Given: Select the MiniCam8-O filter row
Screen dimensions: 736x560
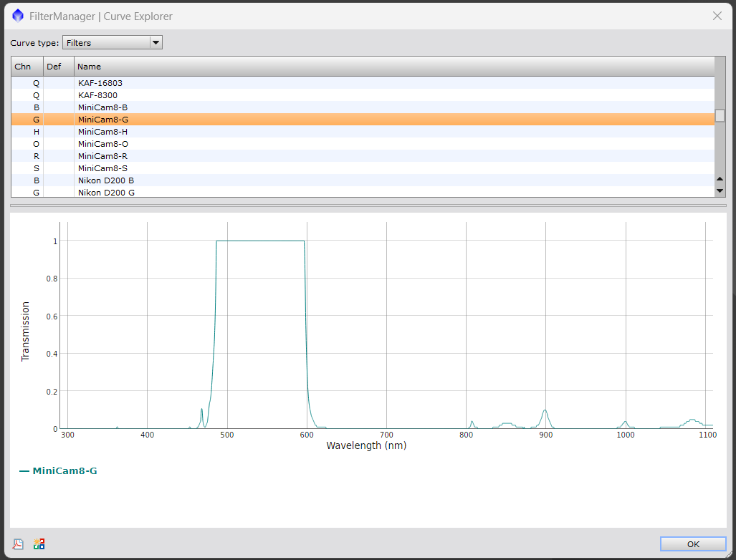Looking at the screenshot, I should (363, 144).
